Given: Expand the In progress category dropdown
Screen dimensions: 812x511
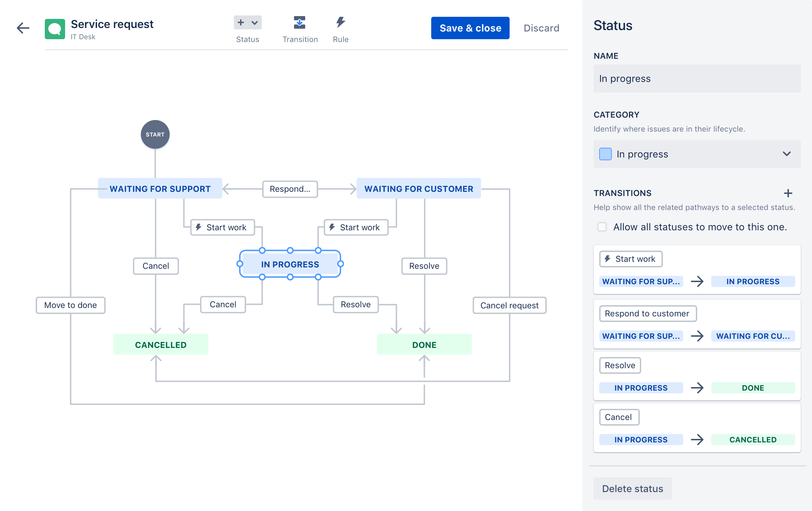Looking at the screenshot, I should pyautogui.click(x=788, y=154).
